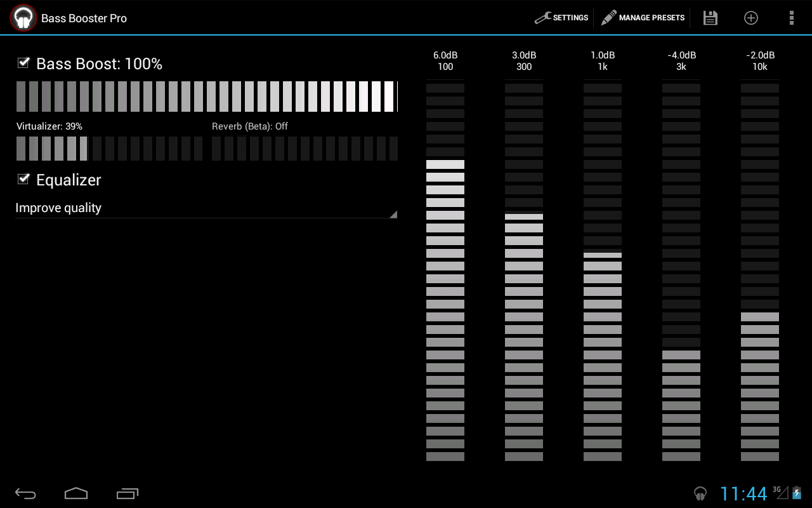Tap the -2.0dB value label

760,55
